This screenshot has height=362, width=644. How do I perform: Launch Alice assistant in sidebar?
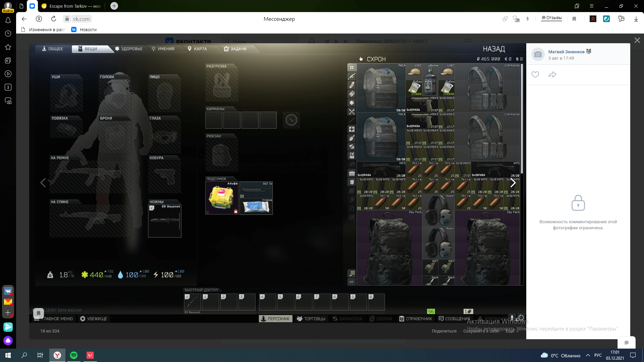(x=8, y=341)
